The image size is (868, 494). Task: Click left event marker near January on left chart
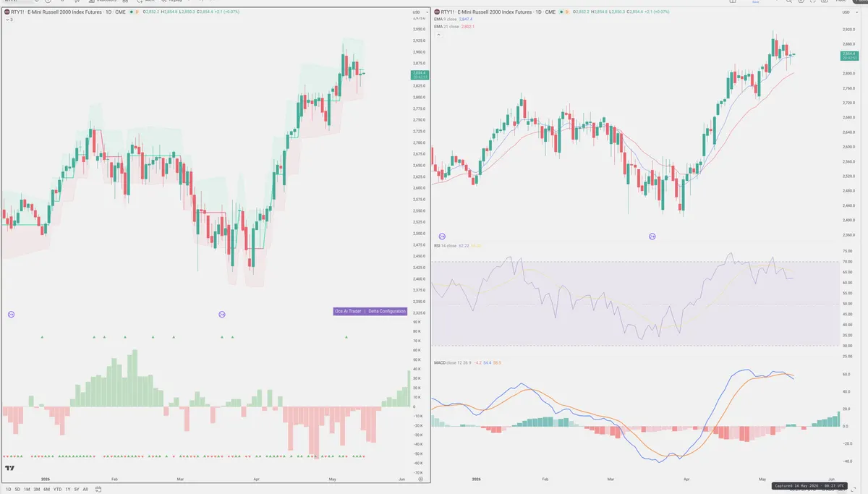[11, 314]
